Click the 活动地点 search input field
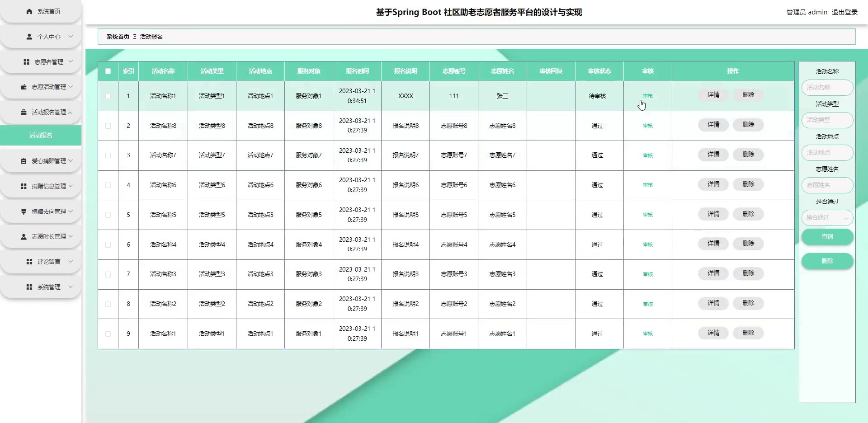 pyautogui.click(x=827, y=152)
